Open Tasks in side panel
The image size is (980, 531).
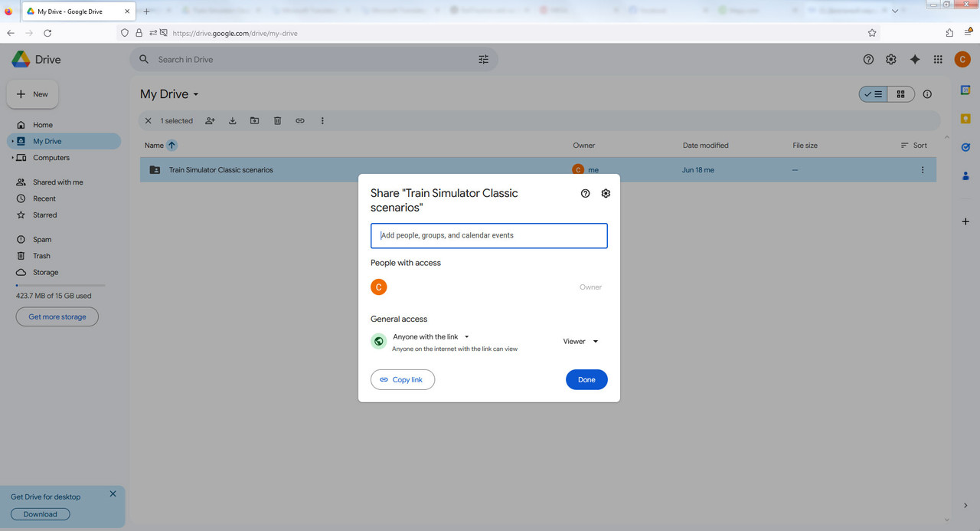tap(965, 147)
